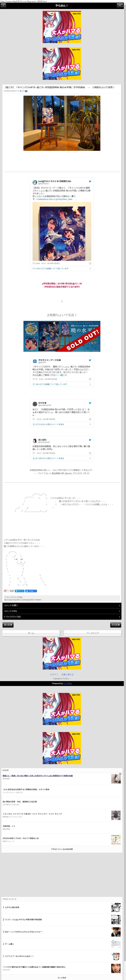Go to the next article via 次の記事

116,625
